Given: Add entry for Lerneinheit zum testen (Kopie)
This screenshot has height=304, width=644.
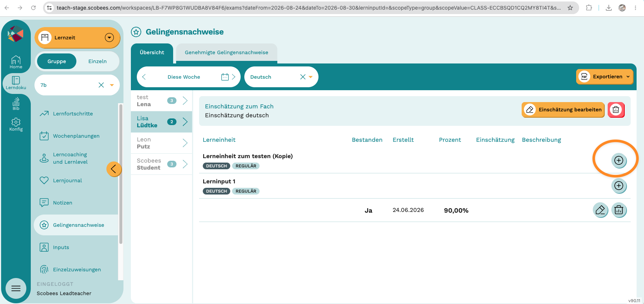Looking at the screenshot, I should (x=619, y=160).
